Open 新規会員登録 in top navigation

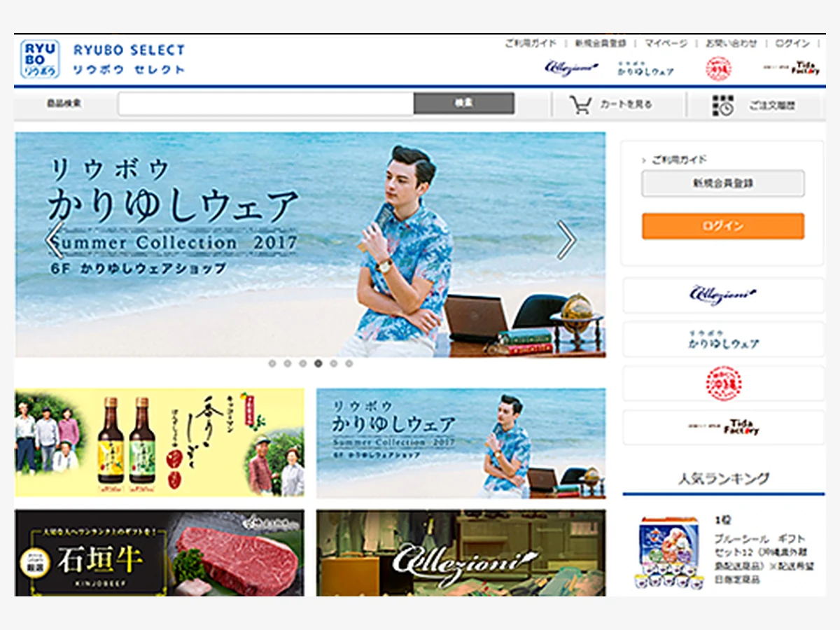pyautogui.click(x=601, y=43)
